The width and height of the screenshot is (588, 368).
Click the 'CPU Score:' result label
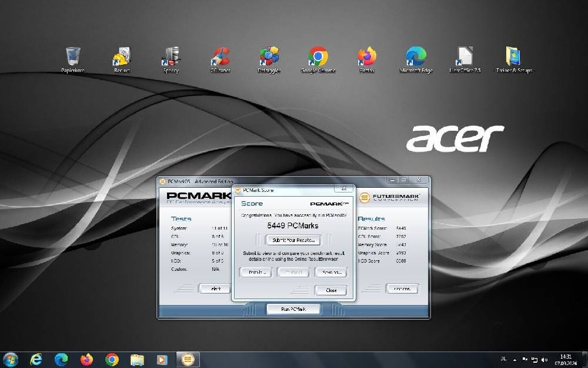(369, 237)
